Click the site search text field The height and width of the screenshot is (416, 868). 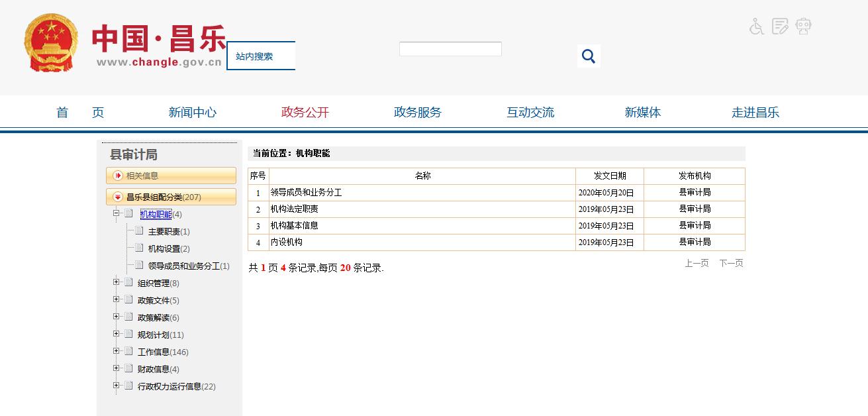[450, 49]
